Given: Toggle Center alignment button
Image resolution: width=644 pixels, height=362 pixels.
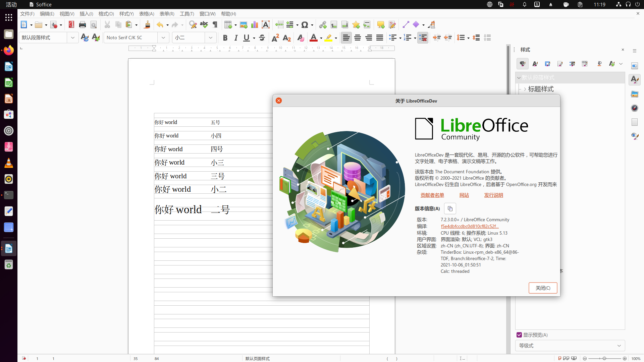Looking at the screenshot, I should tap(358, 38).
